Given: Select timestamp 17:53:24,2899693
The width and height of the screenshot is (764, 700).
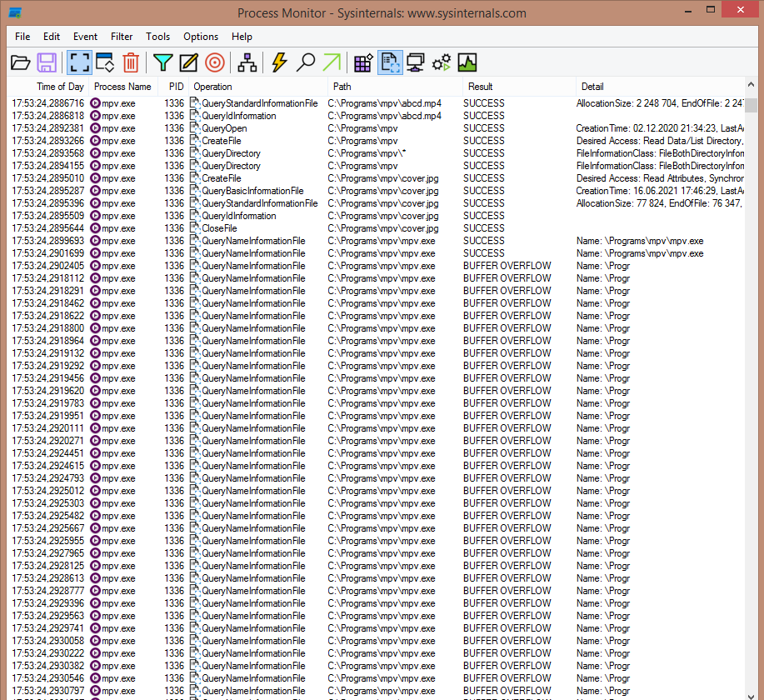Looking at the screenshot, I should [x=47, y=241].
